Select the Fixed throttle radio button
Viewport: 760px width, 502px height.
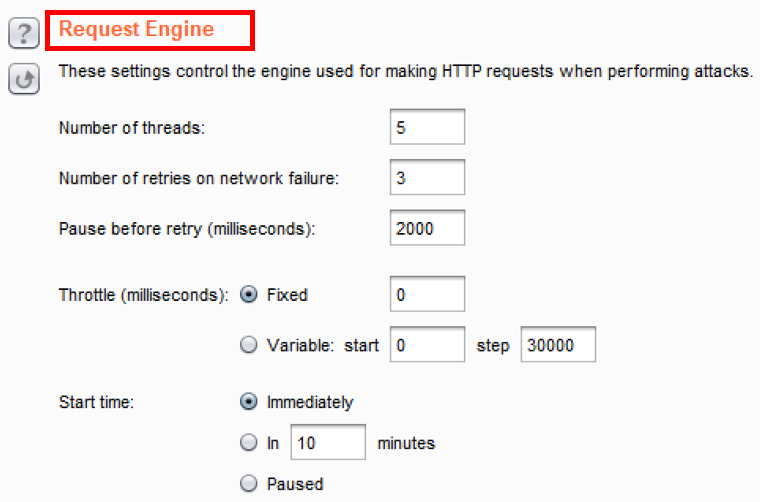click(x=249, y=295)
